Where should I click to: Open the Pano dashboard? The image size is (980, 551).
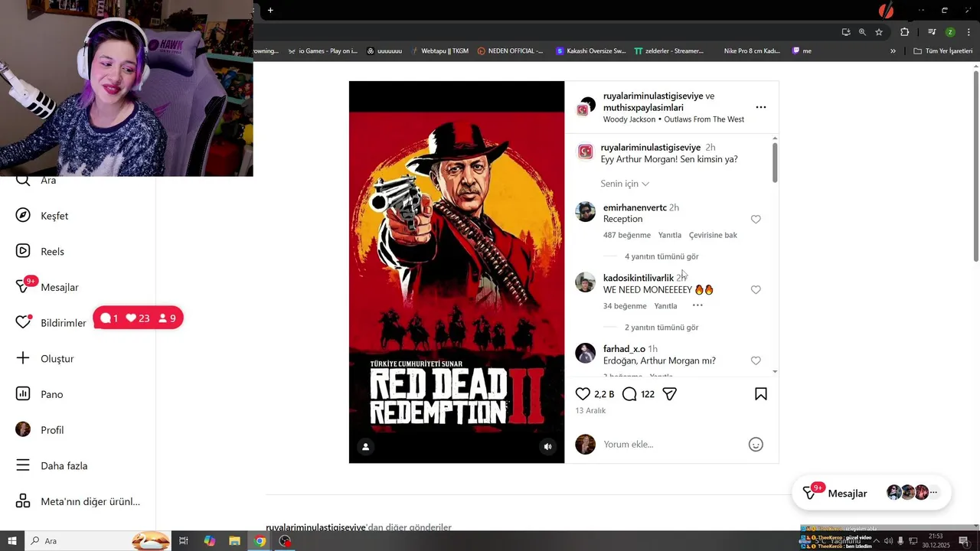pyautogui.click(x=51, y=394)
